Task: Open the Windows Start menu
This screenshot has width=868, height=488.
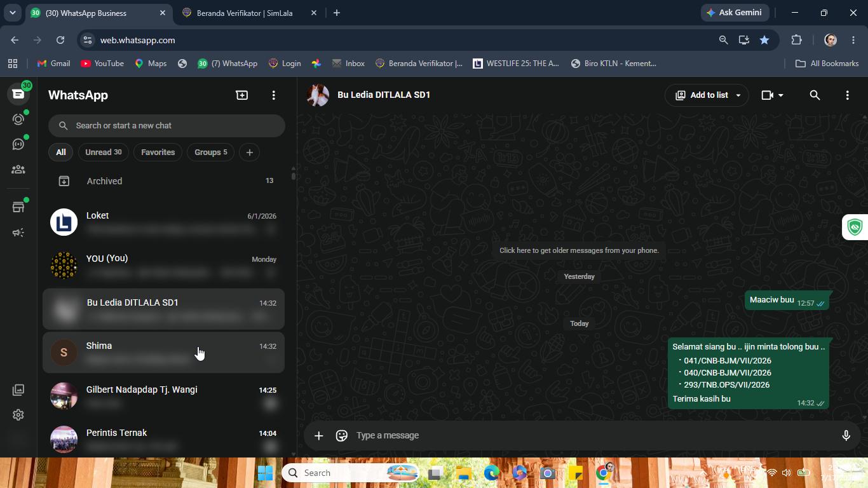Action: coord(266,473)
